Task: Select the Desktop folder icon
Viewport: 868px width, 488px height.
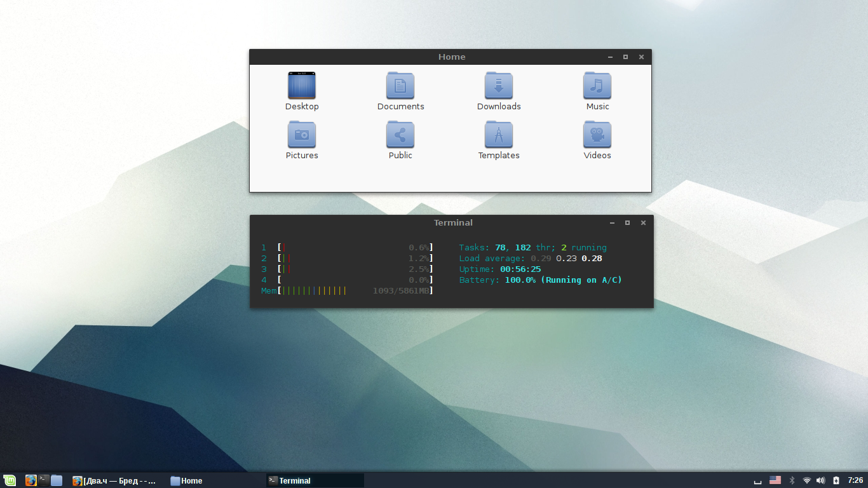Action: (x=302, y=86)
